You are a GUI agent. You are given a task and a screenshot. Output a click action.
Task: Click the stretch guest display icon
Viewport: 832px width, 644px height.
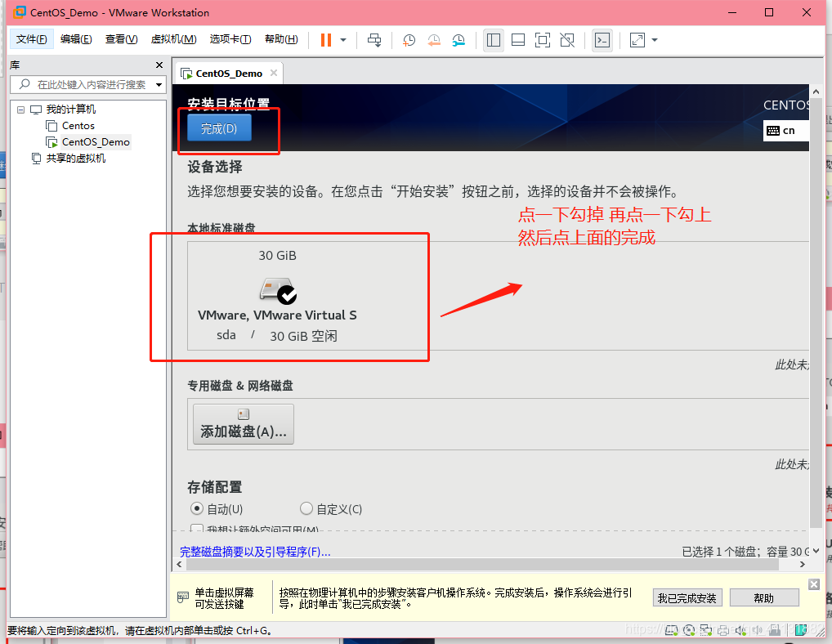[x=637, y=40]
